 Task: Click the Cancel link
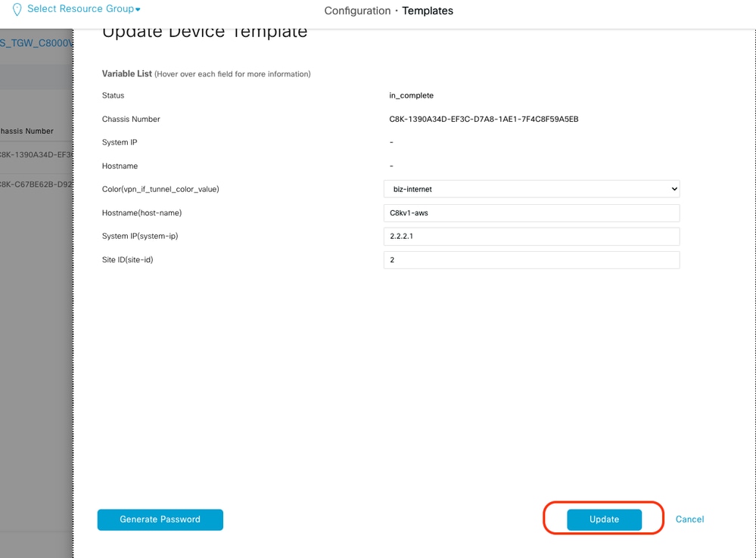(689, 519)
